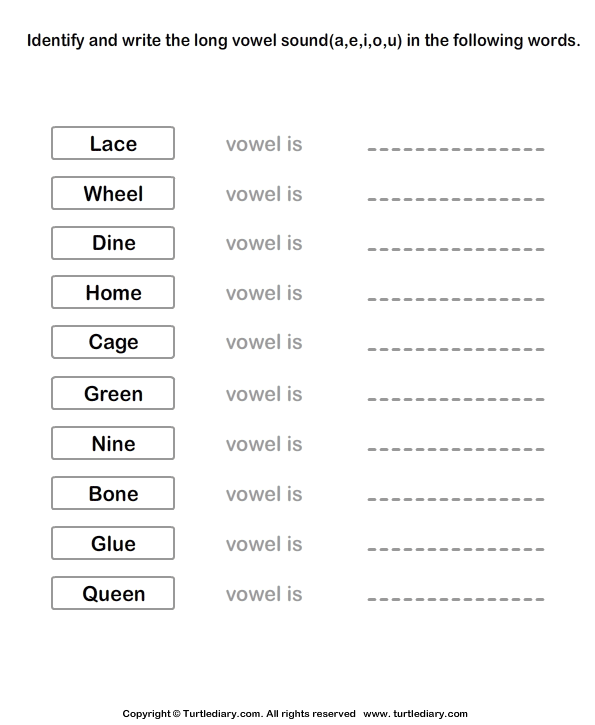595x725 pixels.
Task: Click the Glue word box
Action: coord(113,543)
